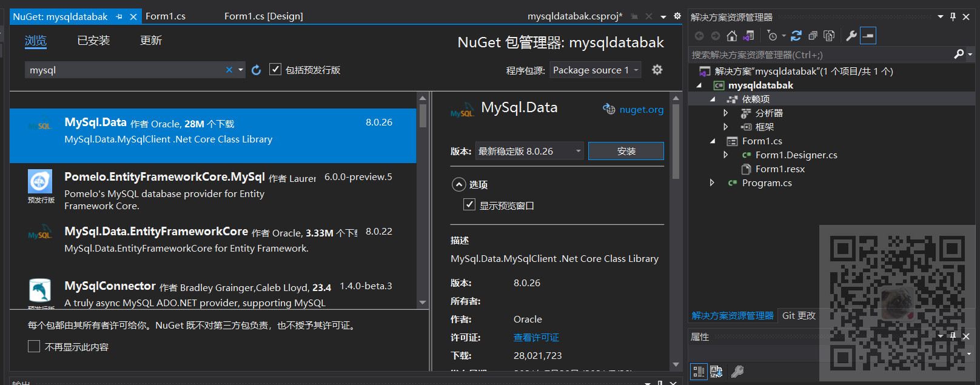Click the MySqlConnector dolphin icon
The width and height of the screenshot is (980, 385).
(x=40, y=290)
